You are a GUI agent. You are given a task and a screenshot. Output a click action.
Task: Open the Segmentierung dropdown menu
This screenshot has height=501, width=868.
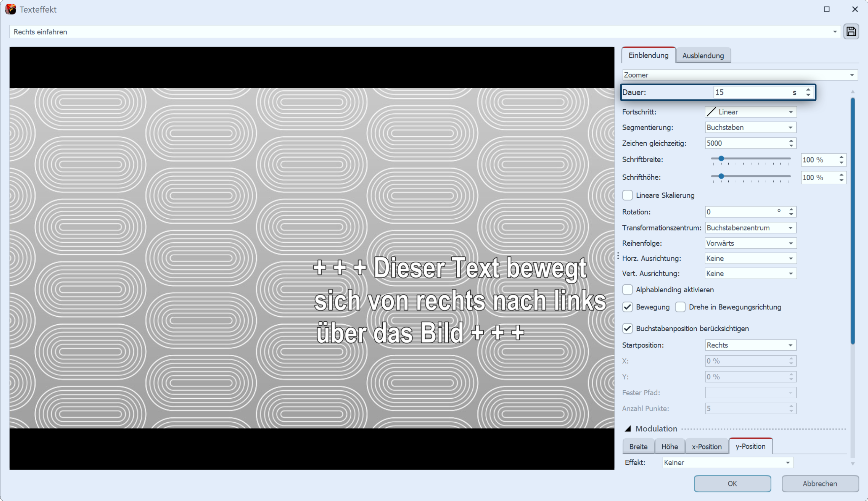(749, 127)
